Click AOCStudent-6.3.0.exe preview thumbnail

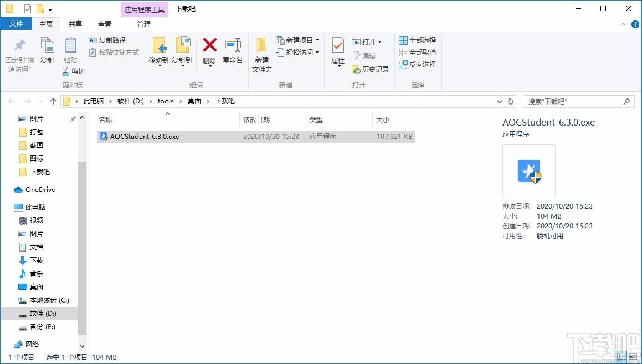click(x=529, y=171)
